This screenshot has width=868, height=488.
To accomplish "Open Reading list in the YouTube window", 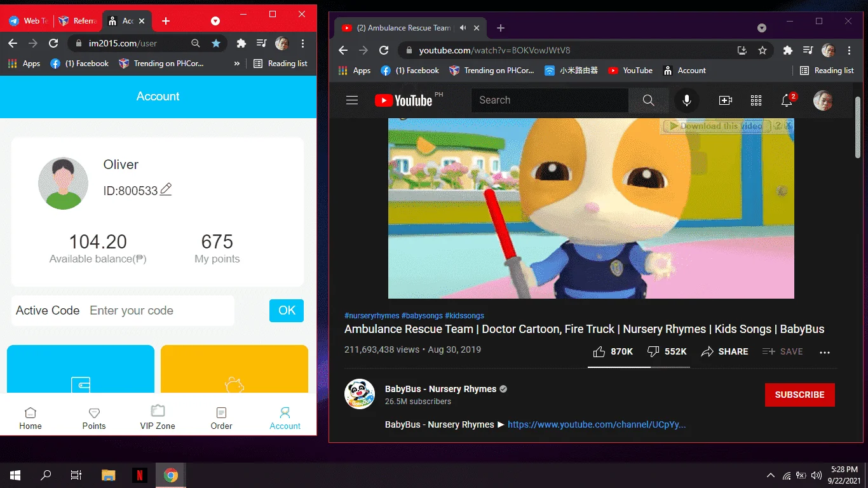I will (x=827, y=71).
